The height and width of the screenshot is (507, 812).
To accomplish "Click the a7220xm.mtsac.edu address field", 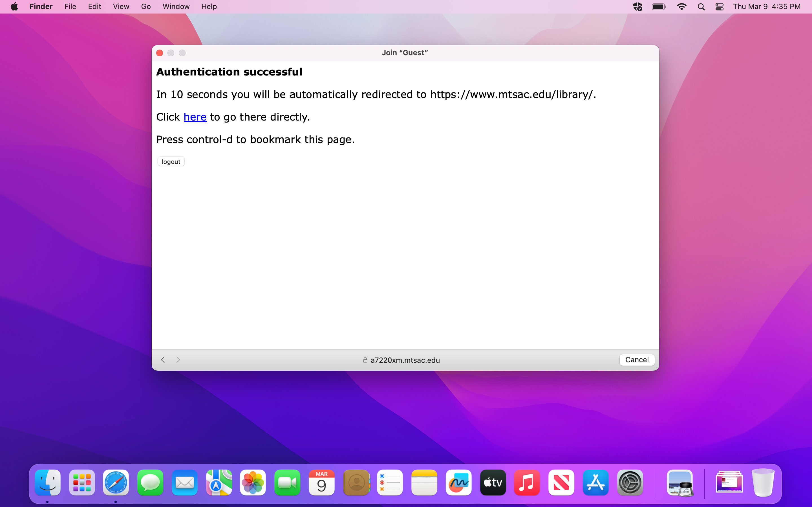I will click(405, 360).
